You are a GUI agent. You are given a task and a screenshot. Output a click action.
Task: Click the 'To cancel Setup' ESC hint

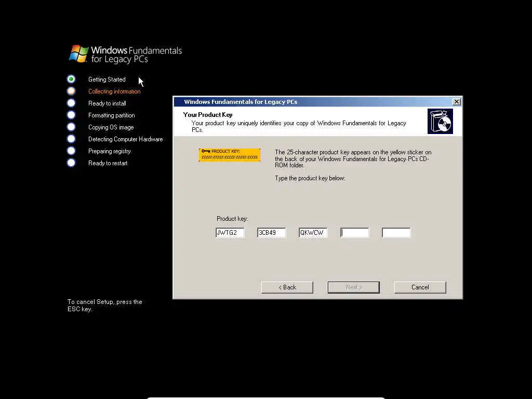105,305
